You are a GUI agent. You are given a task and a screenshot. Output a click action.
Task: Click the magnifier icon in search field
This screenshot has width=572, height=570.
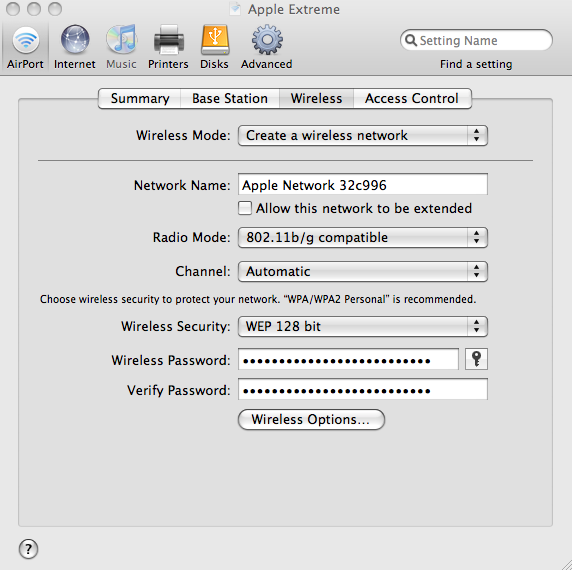[x=411, y=40]
